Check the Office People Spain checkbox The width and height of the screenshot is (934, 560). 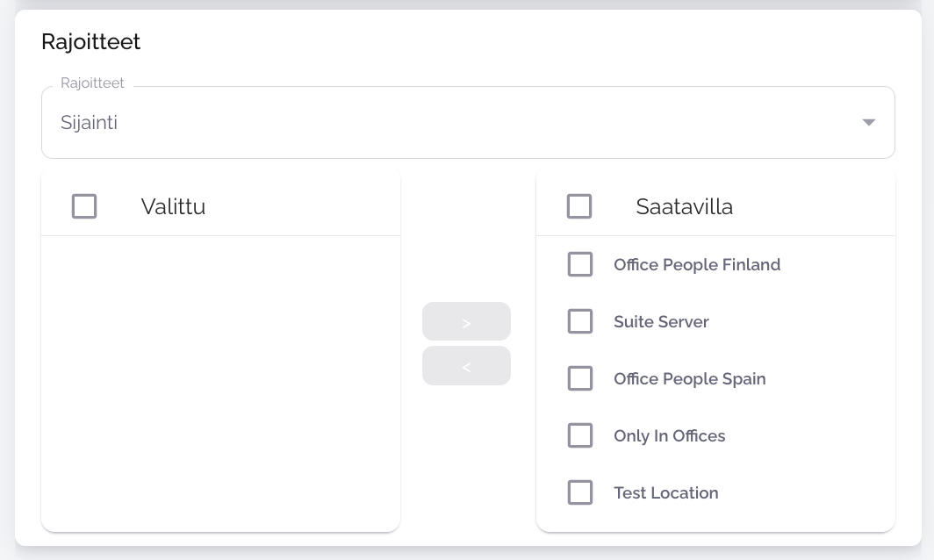click(580, 378)
